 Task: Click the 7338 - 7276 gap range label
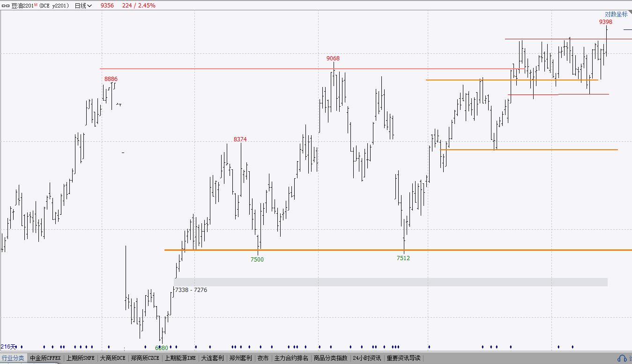click(191, 290)
